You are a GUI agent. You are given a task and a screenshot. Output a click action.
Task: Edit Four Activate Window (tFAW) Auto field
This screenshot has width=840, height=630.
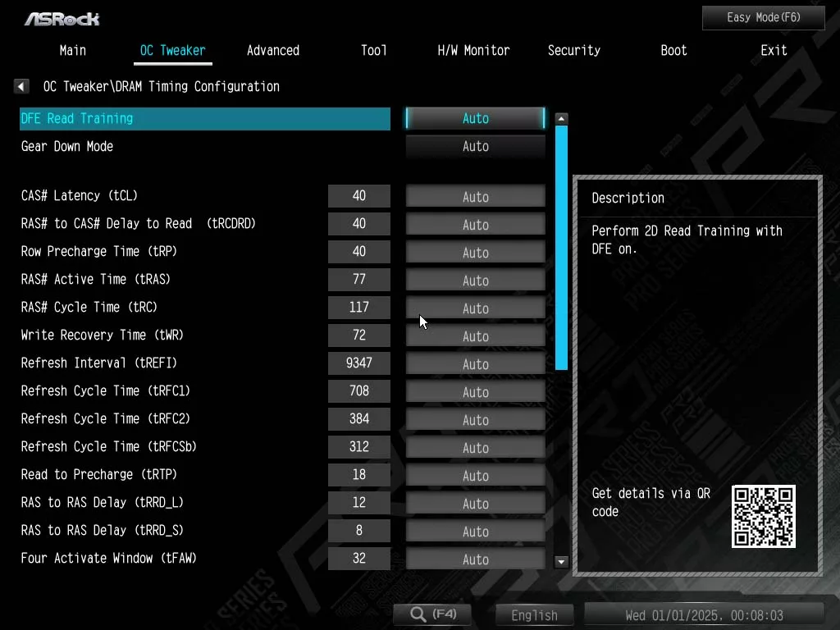475,559
